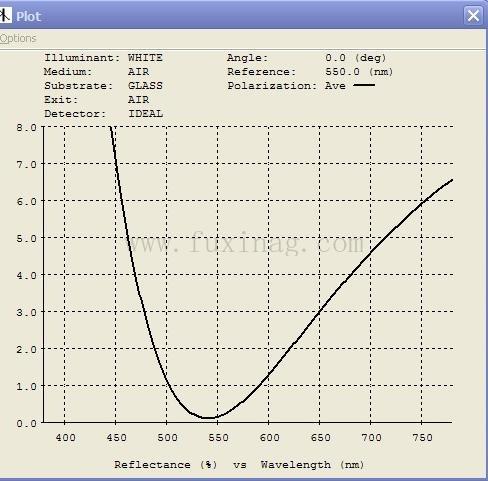Click the 2.0 label on reflectance axis
Screen dimensions: 488x481
27,349
